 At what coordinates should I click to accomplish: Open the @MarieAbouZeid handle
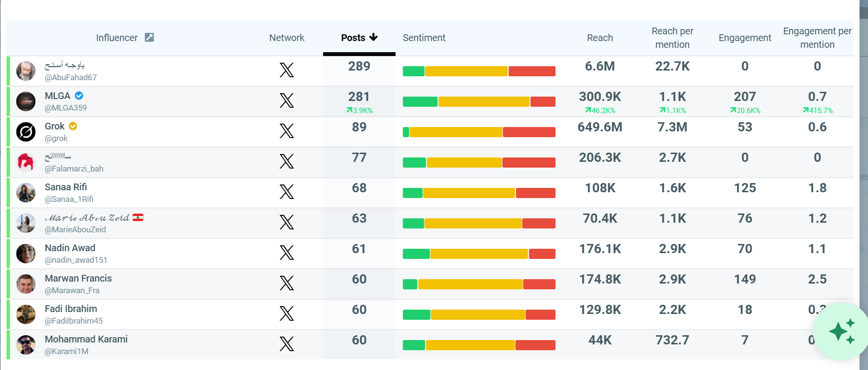75,229
